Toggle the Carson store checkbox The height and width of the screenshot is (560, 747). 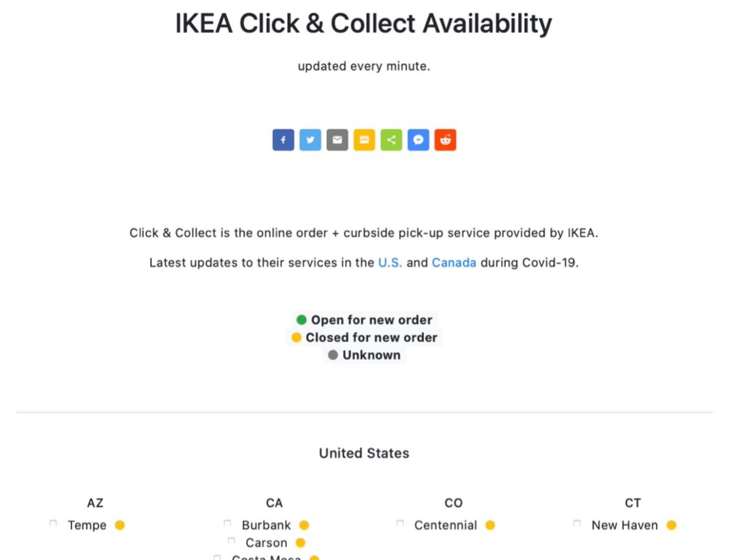pos(231,541)
